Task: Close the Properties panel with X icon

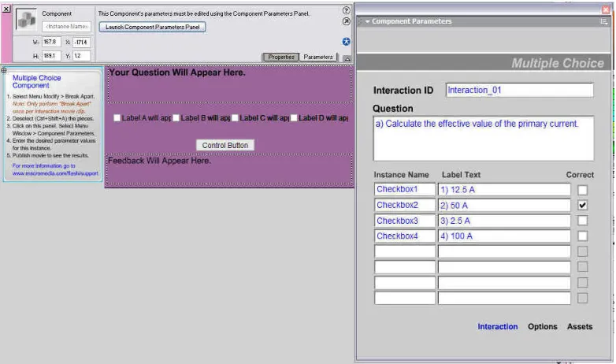Action: pyautogui.click(x=6, y=8)
